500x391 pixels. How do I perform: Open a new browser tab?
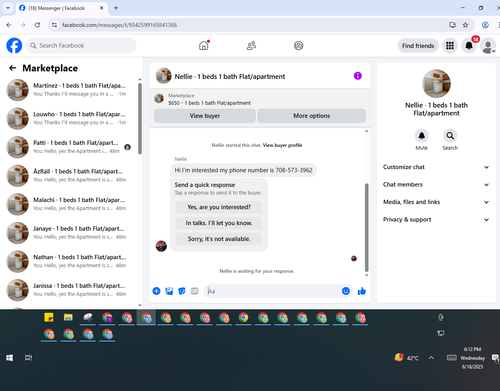pyautogui.click(x=116, y=8)
